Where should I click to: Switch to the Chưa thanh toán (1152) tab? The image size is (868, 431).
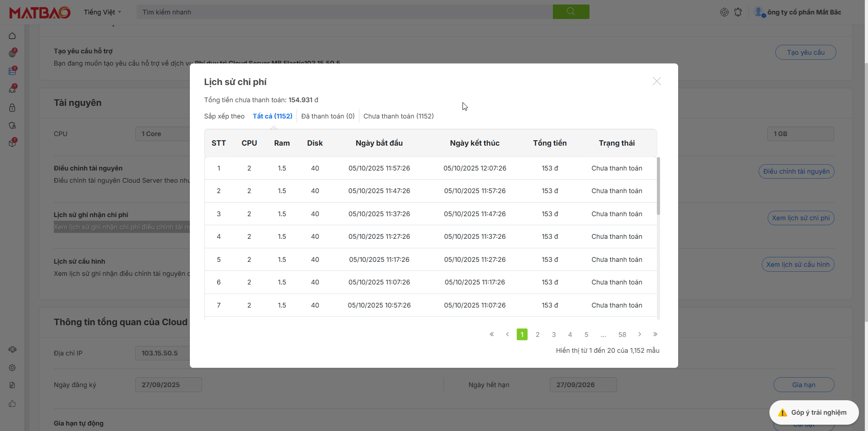point(398,116)
